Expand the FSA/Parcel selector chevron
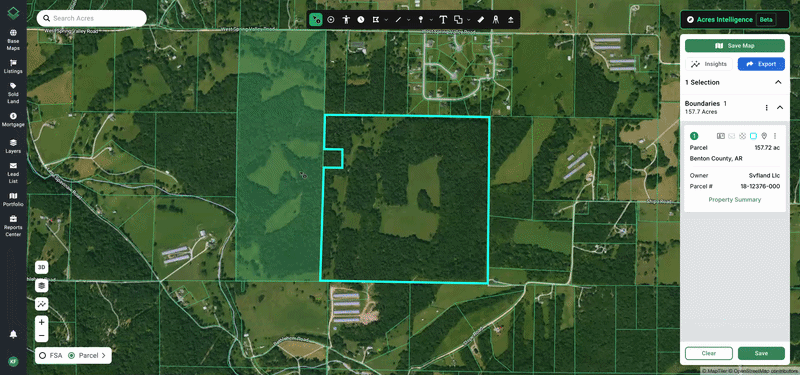This screenshot has height=375, width=800. point(104,355)
